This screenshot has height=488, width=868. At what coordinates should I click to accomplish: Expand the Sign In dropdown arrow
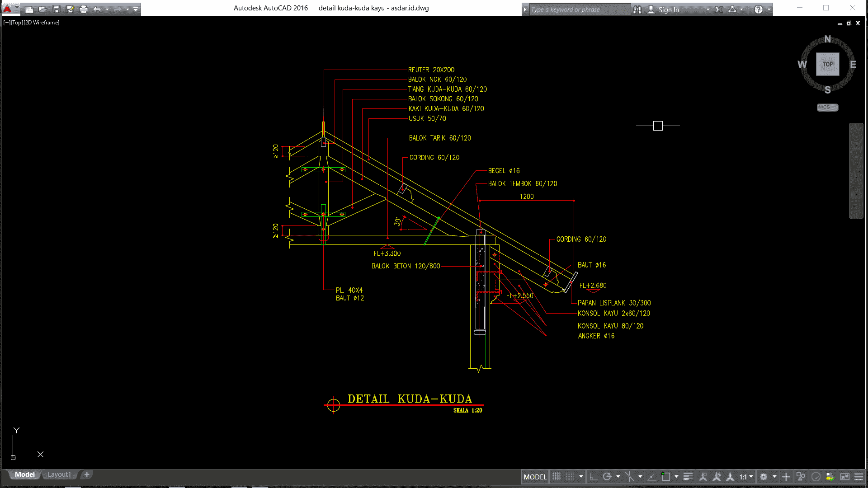click(x=708, y=9)
